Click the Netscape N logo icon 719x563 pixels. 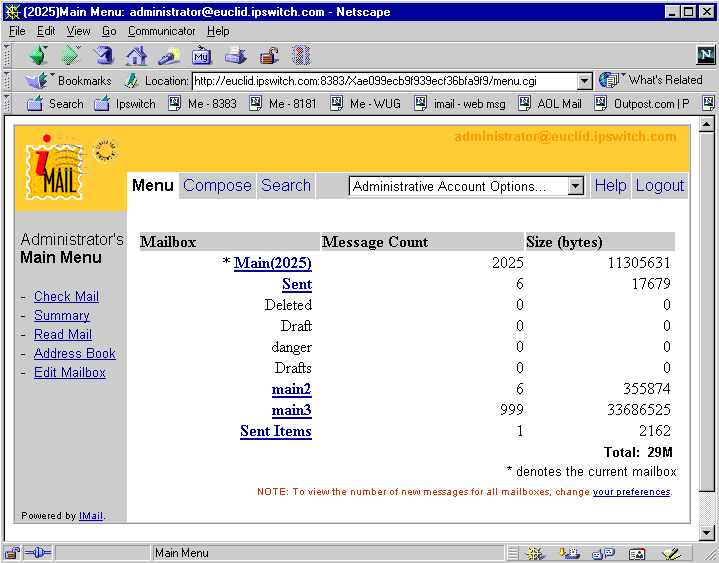[705, 55]
